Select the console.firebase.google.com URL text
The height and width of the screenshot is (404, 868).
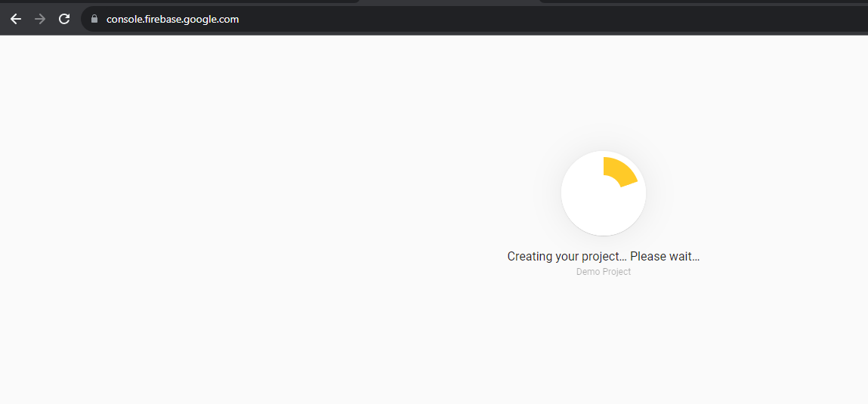click(x=172, y=19)
